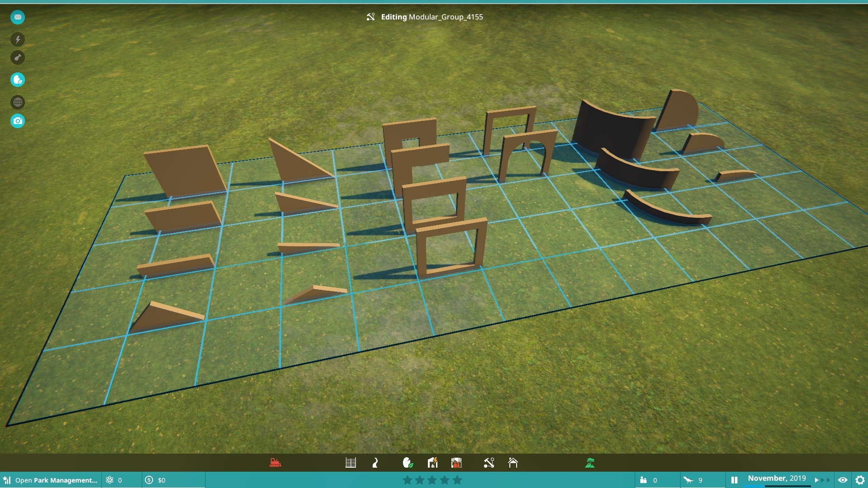Toggle the eye visibility view options
This screenshot has width=868, height=488.
pos(843,480)
